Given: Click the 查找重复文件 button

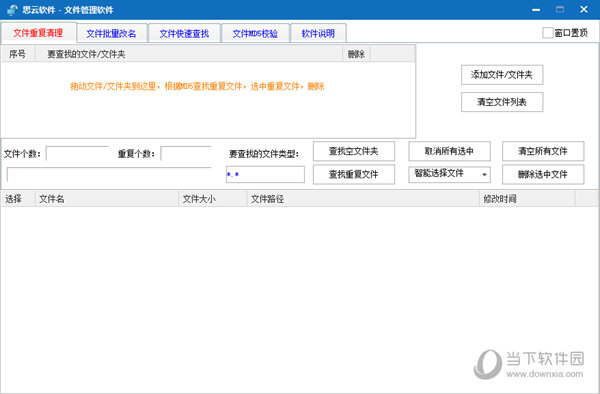Looking at the screenshot, I should [x=354, y=174].
